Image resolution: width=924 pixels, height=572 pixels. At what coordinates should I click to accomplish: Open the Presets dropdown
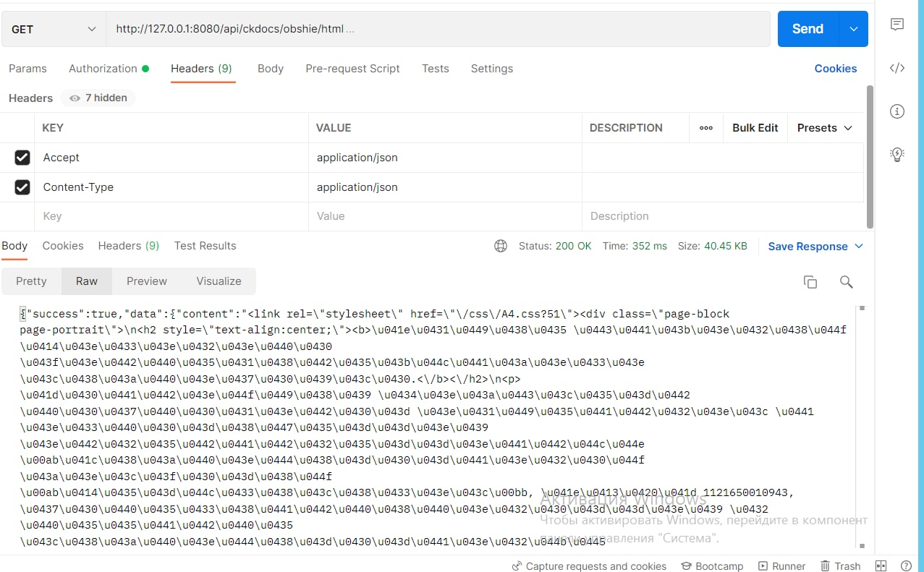824,128
